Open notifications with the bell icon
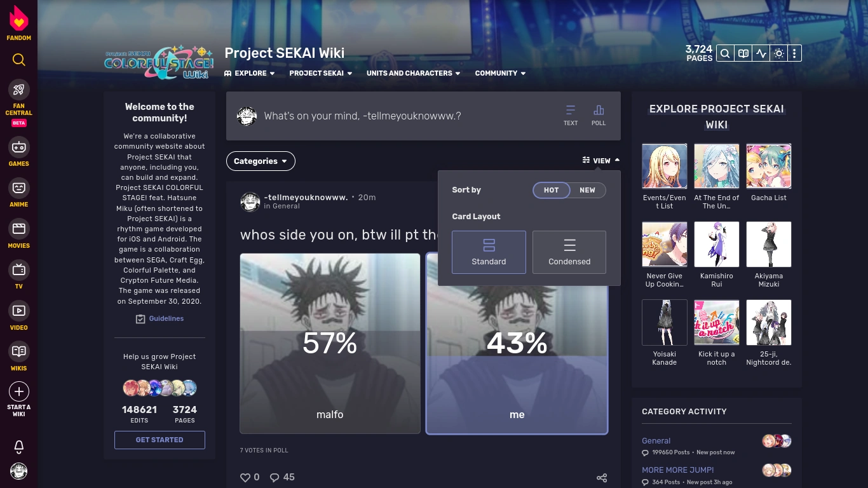This screenshot has height=488, width=868. click(18, 447)
